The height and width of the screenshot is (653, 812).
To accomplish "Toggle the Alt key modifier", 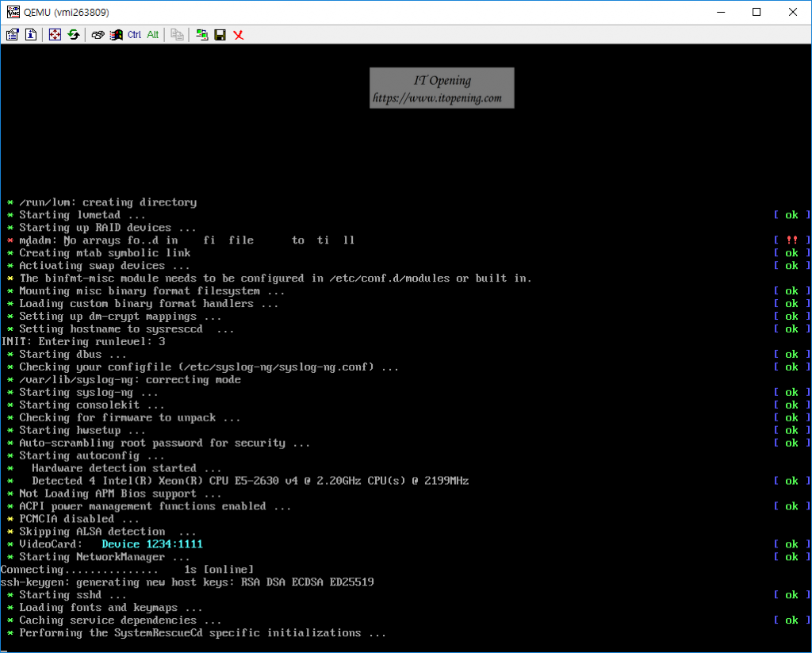I will tap(153, 35).
